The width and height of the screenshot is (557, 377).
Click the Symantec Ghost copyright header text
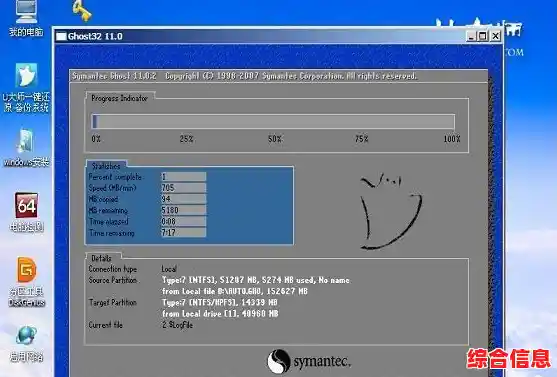pyautogui.click(x=244, y=76)
